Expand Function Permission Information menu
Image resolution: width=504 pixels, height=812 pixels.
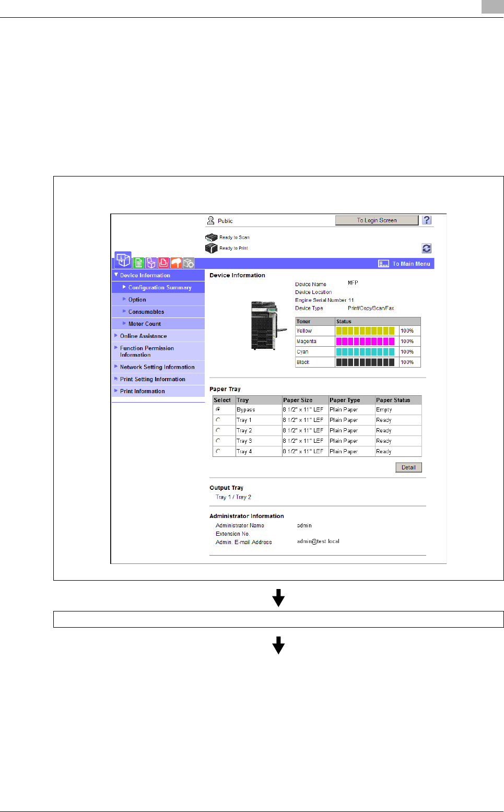point(158,351)
